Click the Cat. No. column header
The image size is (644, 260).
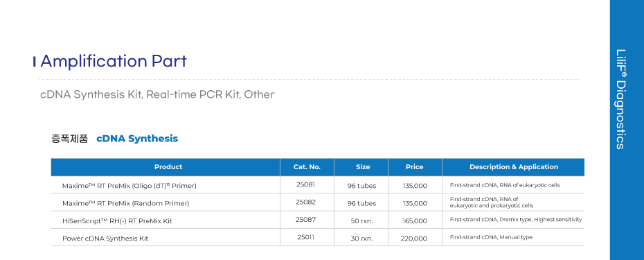pos(307,167)
